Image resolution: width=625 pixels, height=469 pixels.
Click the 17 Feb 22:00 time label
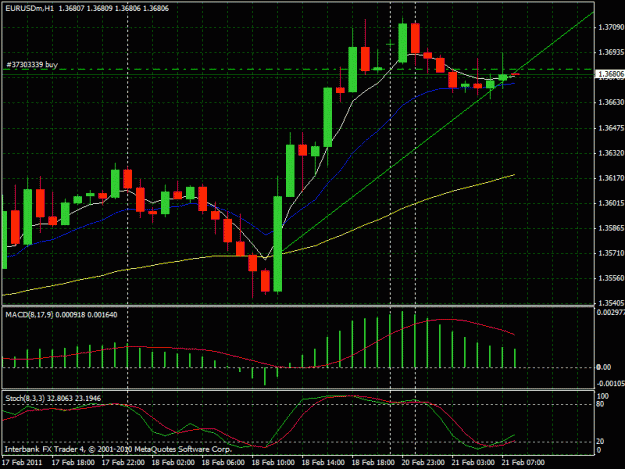point(123,463)
